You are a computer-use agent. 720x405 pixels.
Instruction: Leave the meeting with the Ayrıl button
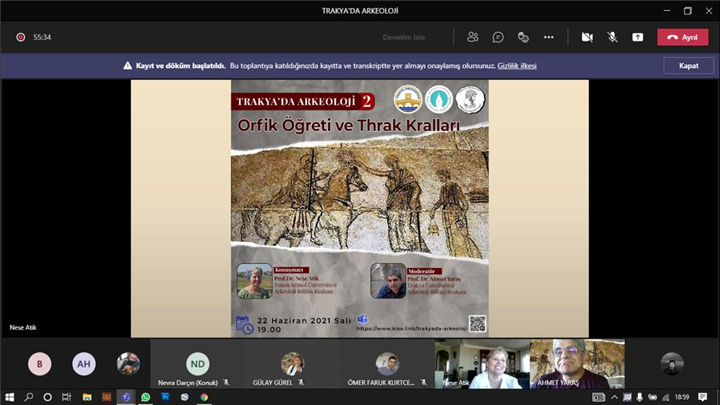[682, 37]
